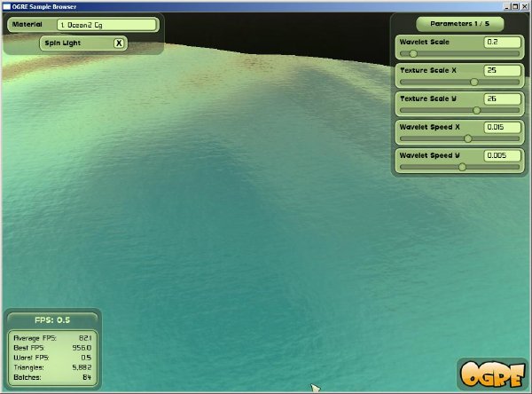The image size is (532, 394).
Task: Click the OGRE Sample Browser title icon
Action: point(6,6)
